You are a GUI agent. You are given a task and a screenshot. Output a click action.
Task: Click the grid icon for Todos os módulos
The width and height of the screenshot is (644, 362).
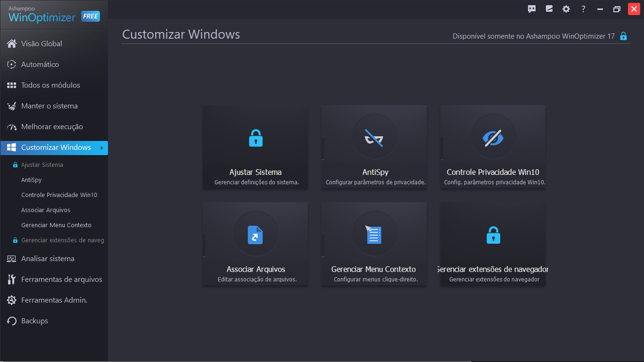tap(12, 85)
